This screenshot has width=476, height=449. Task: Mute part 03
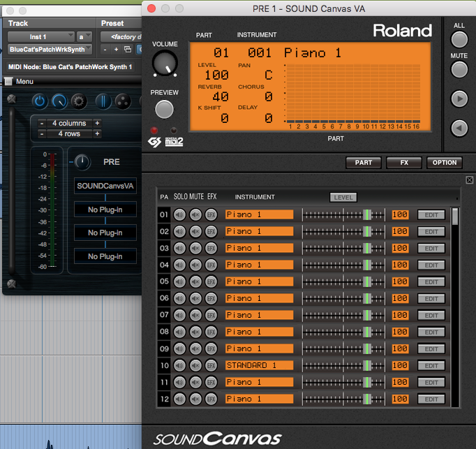coord(195,248)
